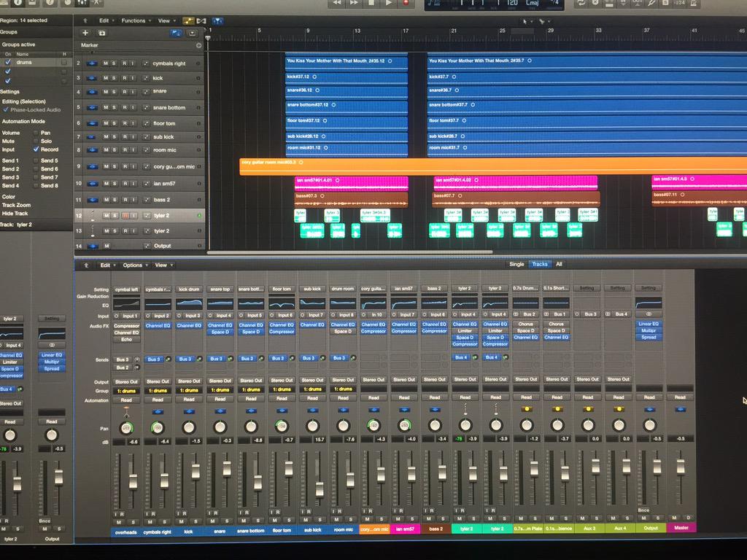Click the Duplicate Track icon
The width and height of the screenshot is (747, 560).
pos(102,33)
